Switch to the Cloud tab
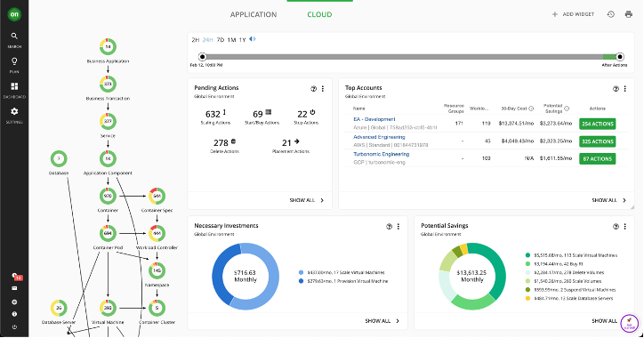644x338 pixels. coord(319,15)
